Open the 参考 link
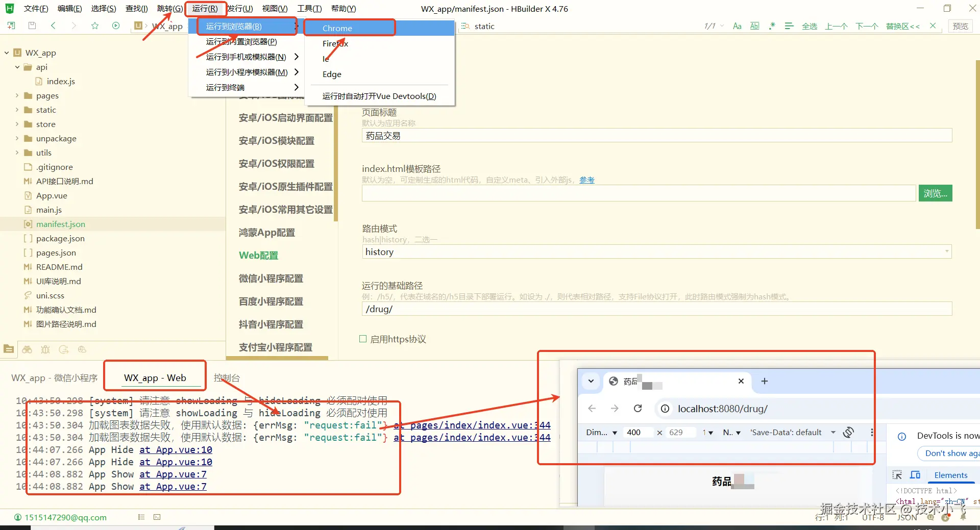 coord(587,180)
